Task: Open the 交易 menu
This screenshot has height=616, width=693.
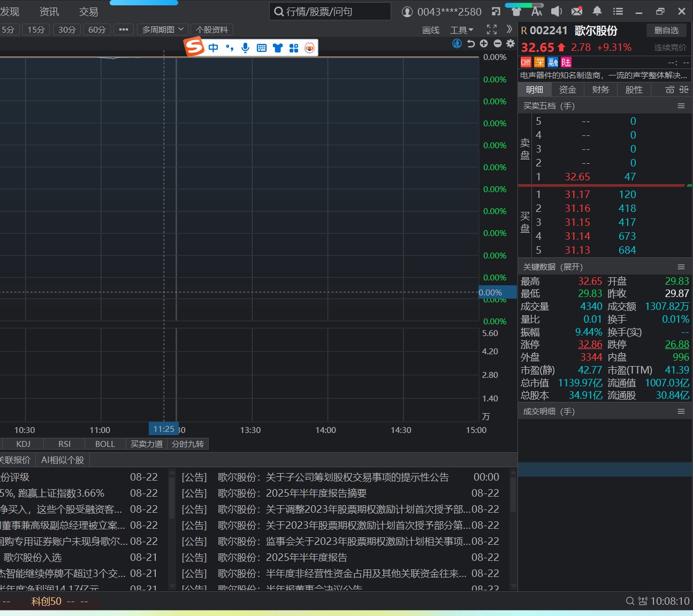Action: [x=89, y=11]
